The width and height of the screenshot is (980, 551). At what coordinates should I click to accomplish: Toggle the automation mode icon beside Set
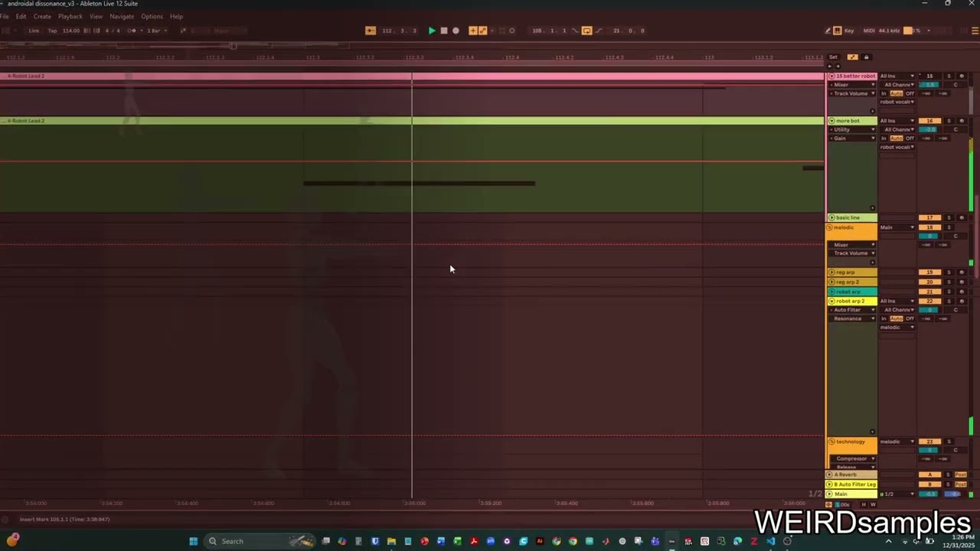[x=852, y=57]
